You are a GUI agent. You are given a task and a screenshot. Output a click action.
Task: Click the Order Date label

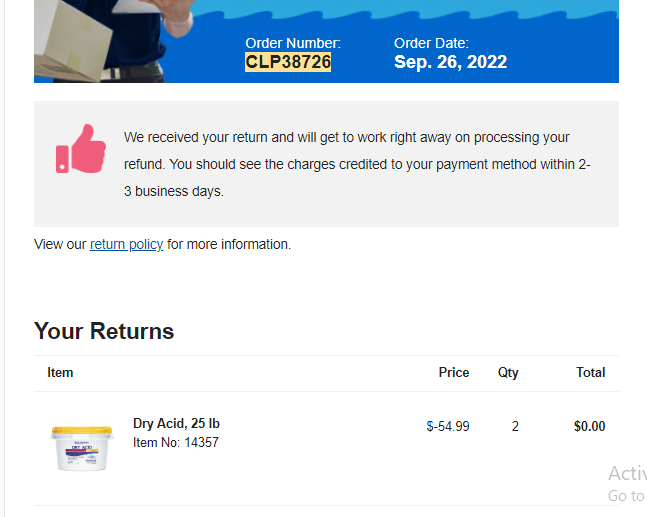[431, 43]
